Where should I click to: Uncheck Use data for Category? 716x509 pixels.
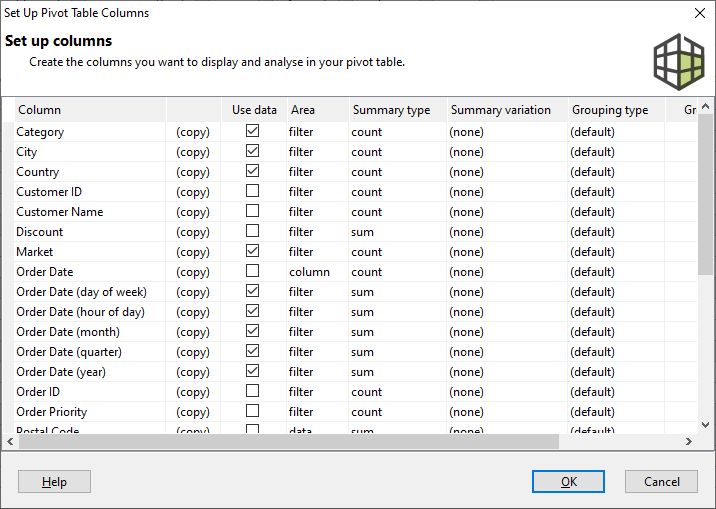click(x=253, y=131)
